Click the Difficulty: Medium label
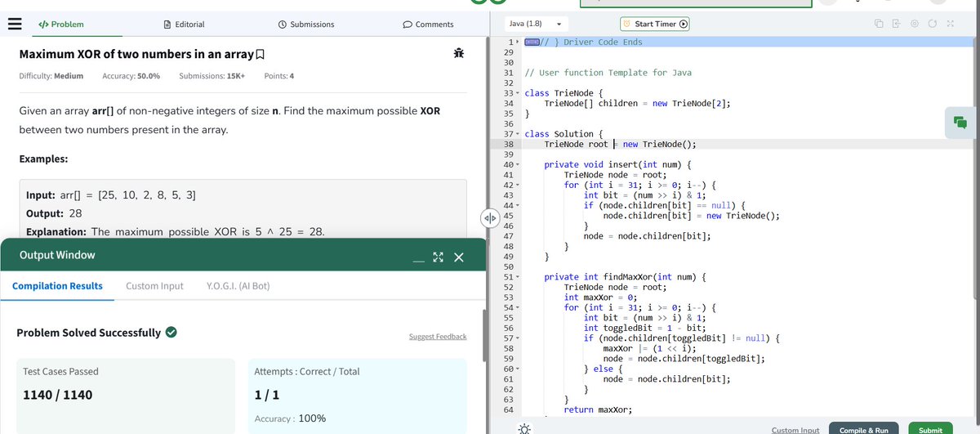The image size is (980, 434). (x=51, y=76)
